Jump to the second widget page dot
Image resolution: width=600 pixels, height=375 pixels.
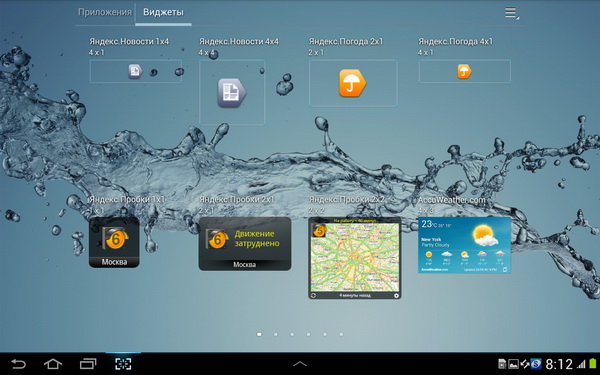276,334
